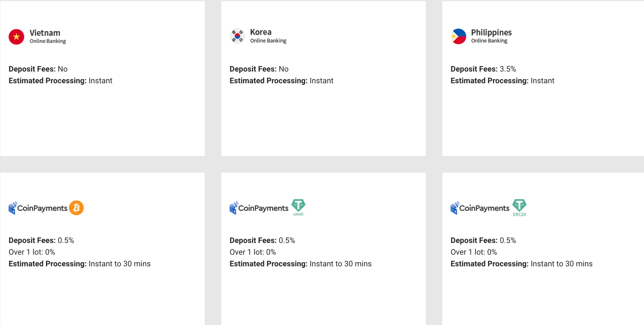
Task: Click Korea's Deposit Fees: No line
Action: tap(259, 69)
